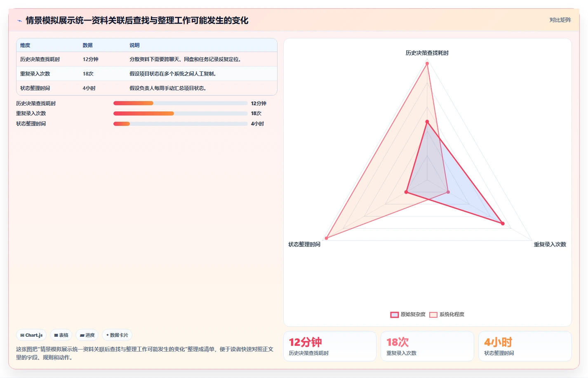
Task: Click the 12分钟 value beside progress bar
Action: (259, 104)
